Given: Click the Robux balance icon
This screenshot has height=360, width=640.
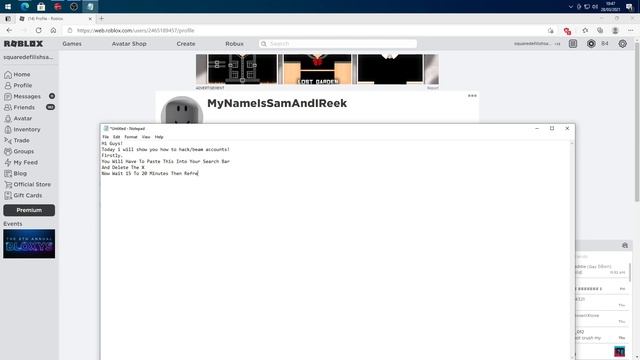Looking at the screenshot, I should (x=591, y=44).
